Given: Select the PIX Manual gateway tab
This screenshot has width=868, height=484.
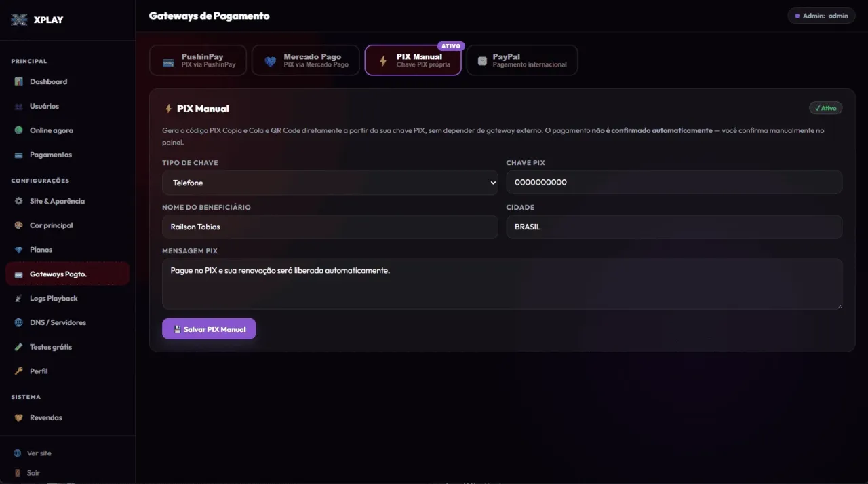Looking at the screenshot, I should (x=413, y=60).
